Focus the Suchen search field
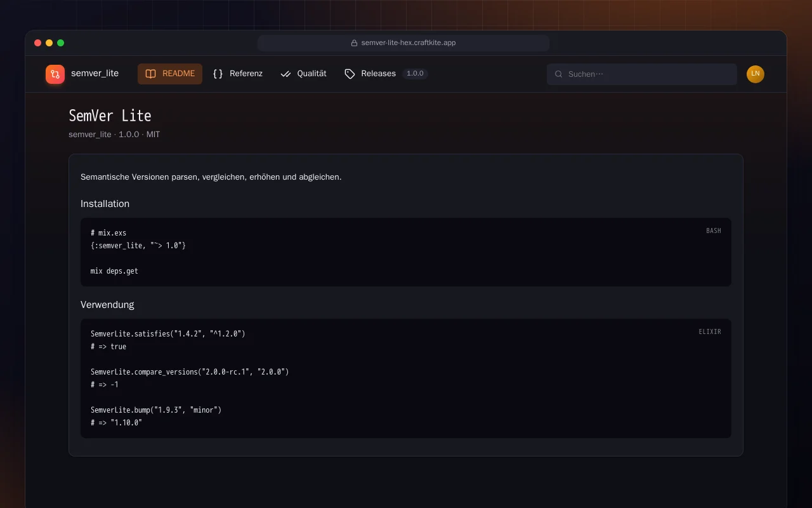Screen dimensions: 812x508 pyautogui.click(x=642, y=74)
